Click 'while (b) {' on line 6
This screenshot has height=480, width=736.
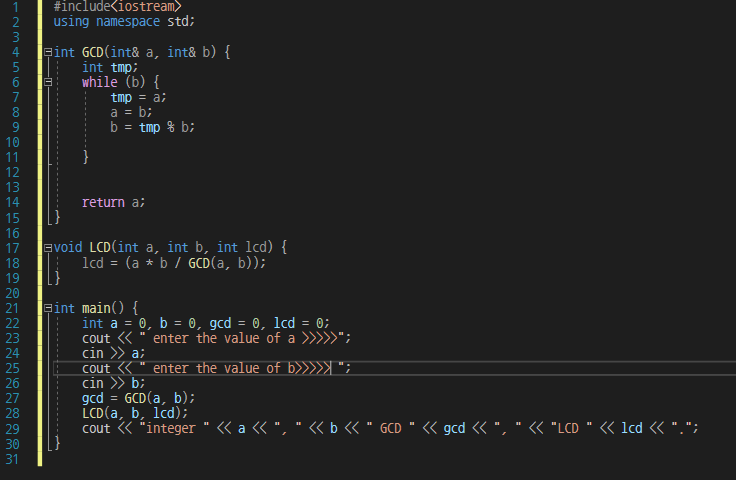tap(121, 83)
